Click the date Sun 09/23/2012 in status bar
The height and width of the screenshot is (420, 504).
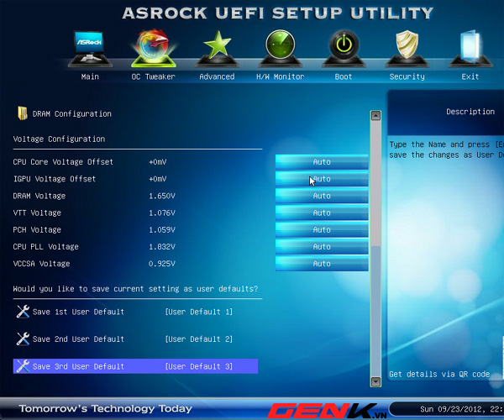(451, 409)
